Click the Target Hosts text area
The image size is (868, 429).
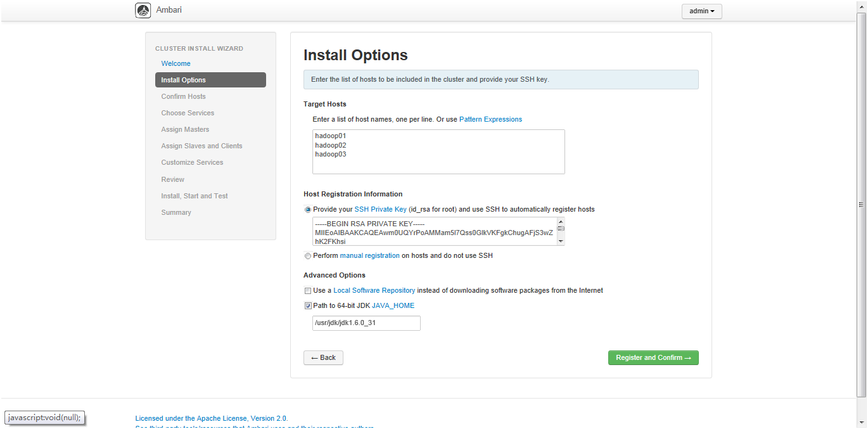(438, 151)
